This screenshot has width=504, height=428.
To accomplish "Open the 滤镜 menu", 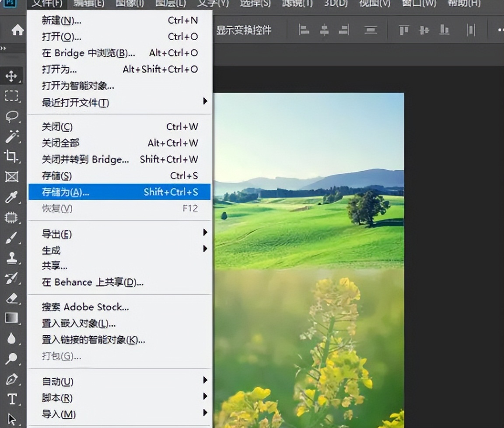I will 297,4.
